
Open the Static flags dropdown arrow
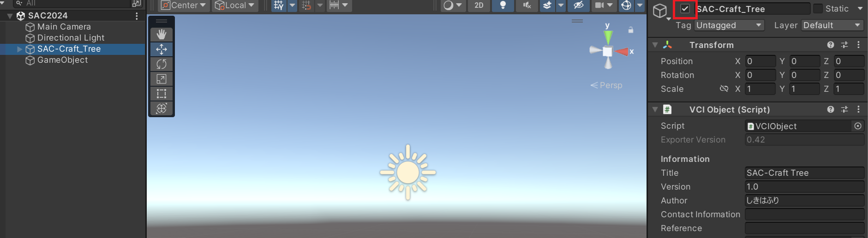860,9
